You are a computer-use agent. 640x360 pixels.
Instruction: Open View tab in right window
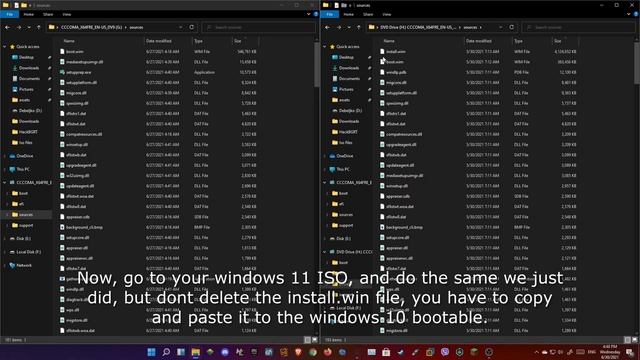point(387,14)
